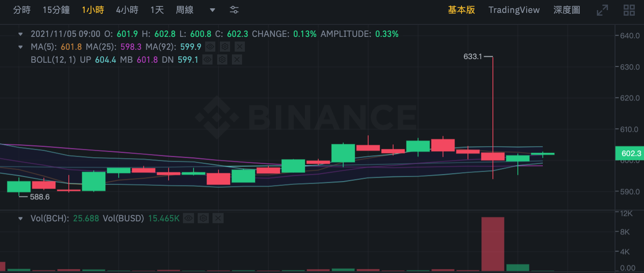The width and height of the screenshot is (644, 273).
Task: Click the CHANGE value 0.13%
Action: click(305, 34)
